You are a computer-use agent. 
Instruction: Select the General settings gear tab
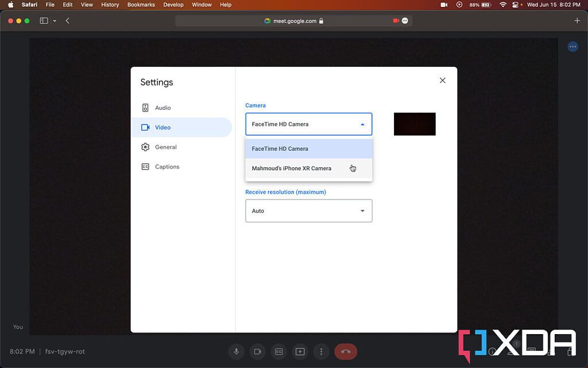click(x=165, y=147)
